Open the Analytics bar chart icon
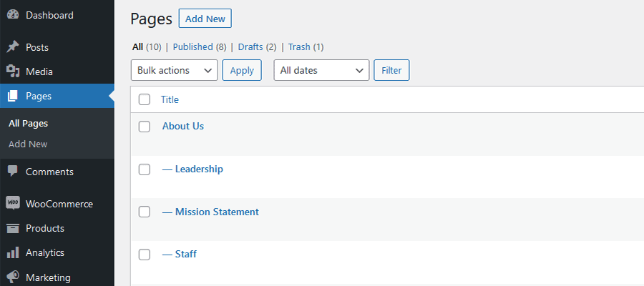The height and width of the screenshot is (286, 644). pyautogui.click(x=13, y=252)
